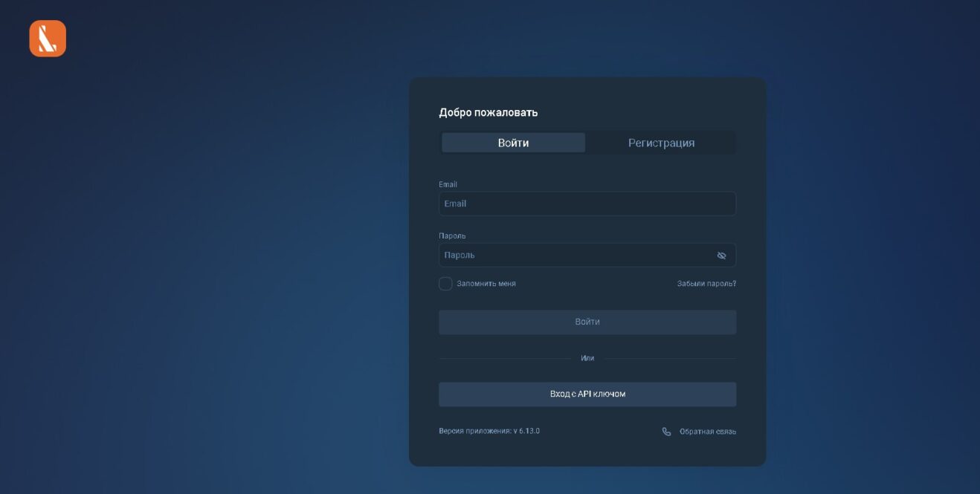
Task: Open the Обратная связь feedback link
Action: click(707, 432)
